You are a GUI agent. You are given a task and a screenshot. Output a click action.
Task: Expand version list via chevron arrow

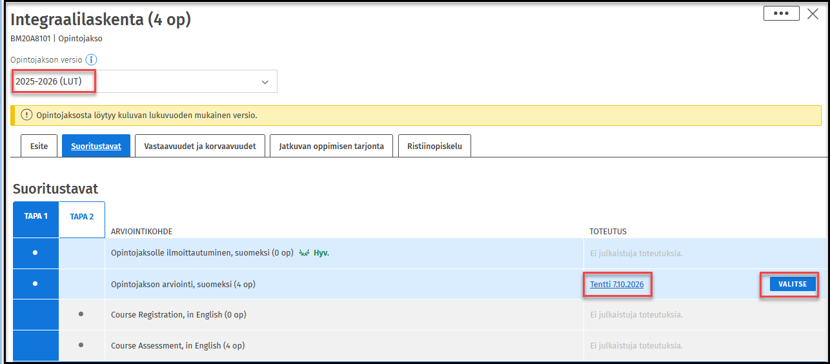point(265,82)
